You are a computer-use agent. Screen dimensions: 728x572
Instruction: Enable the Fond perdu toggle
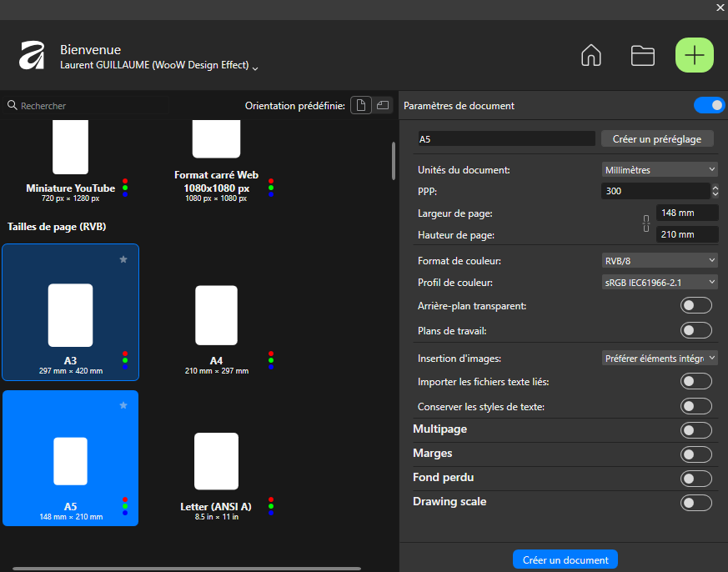point(696,479)
